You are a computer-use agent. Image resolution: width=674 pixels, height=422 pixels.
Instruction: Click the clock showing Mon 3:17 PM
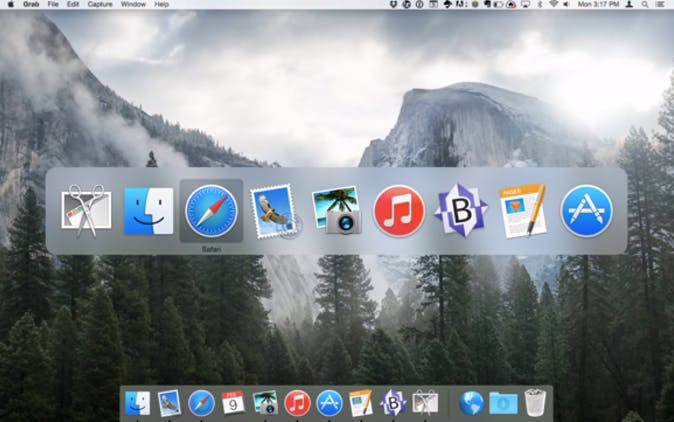click(x=598, y=4)
